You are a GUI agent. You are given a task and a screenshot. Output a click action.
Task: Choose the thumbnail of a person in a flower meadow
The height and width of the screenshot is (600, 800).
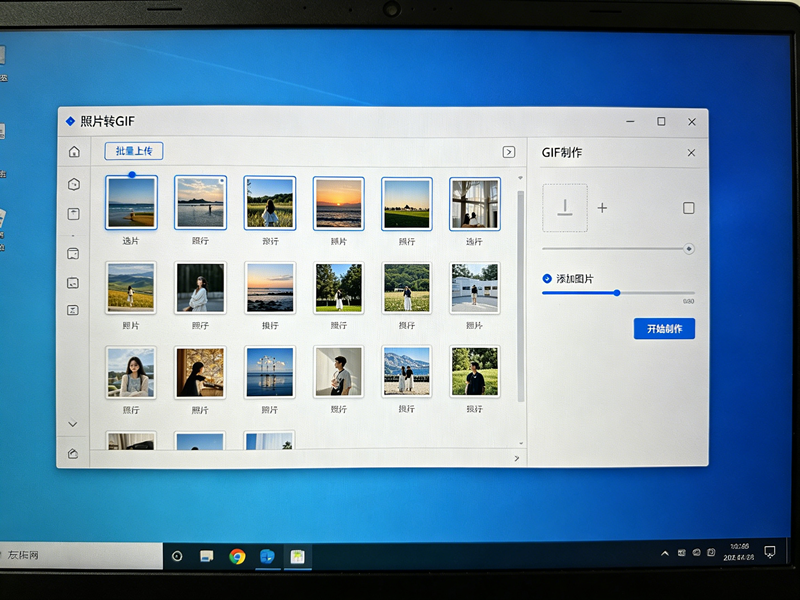click(407, 288)
